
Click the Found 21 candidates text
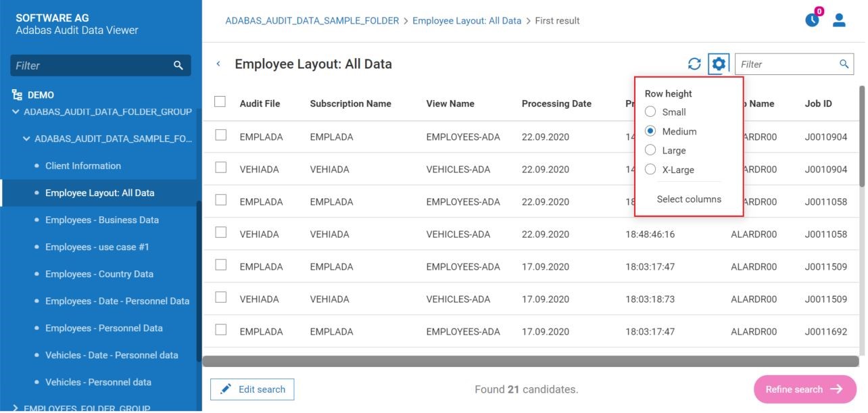click(x=527, y=389)
